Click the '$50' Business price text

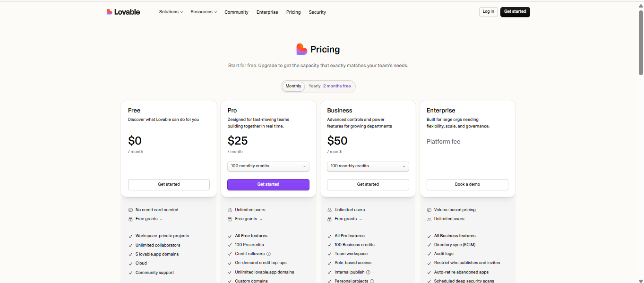pyautogui.click(x=337, y=141)
